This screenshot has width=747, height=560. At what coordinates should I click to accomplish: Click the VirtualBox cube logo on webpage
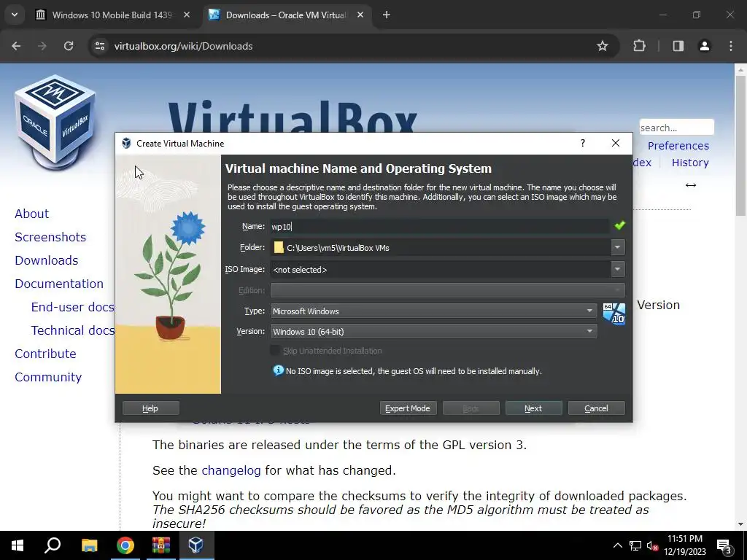(x=55, y=122)
